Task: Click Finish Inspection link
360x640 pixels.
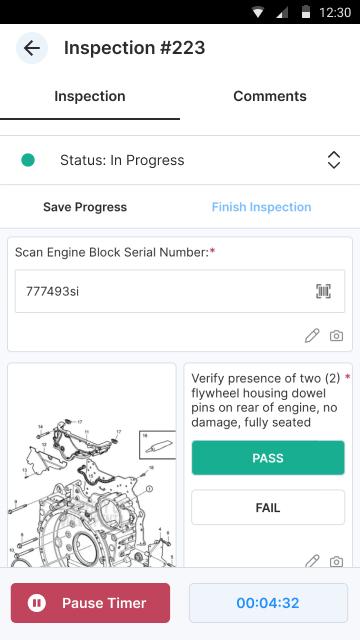Action: pos(261,207)
